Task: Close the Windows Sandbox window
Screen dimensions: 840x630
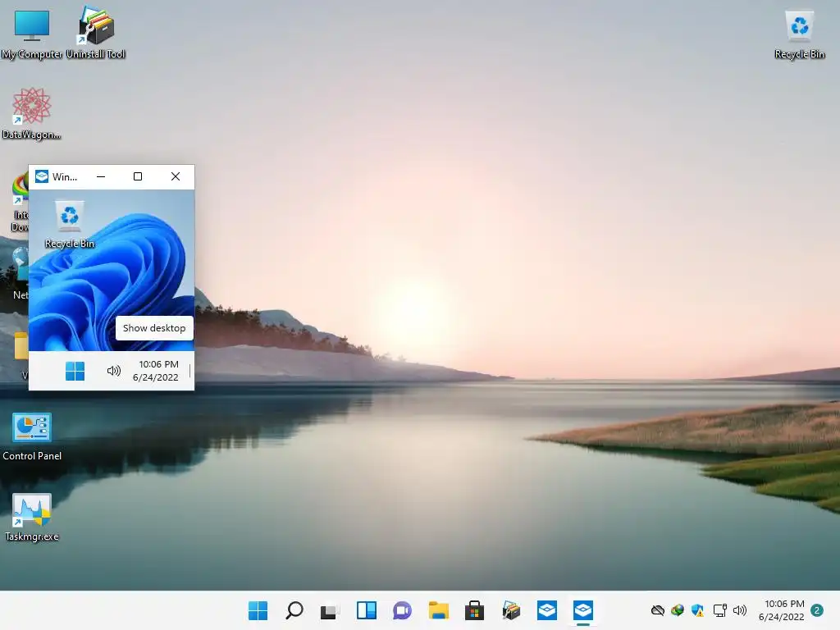Action: click(x=176, y=177)
